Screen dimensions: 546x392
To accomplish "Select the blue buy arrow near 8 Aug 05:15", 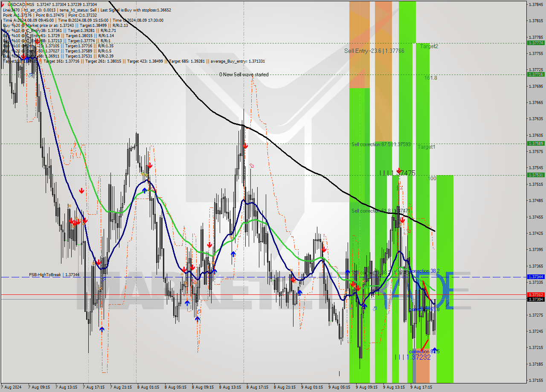I will [187, 303].
